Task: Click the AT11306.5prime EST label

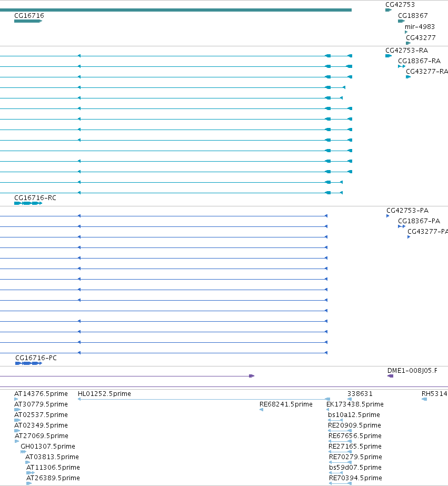Action: point(53,468)
